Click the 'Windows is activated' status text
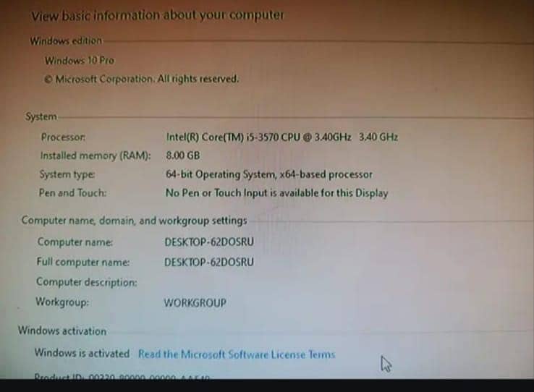 [82, 353]
